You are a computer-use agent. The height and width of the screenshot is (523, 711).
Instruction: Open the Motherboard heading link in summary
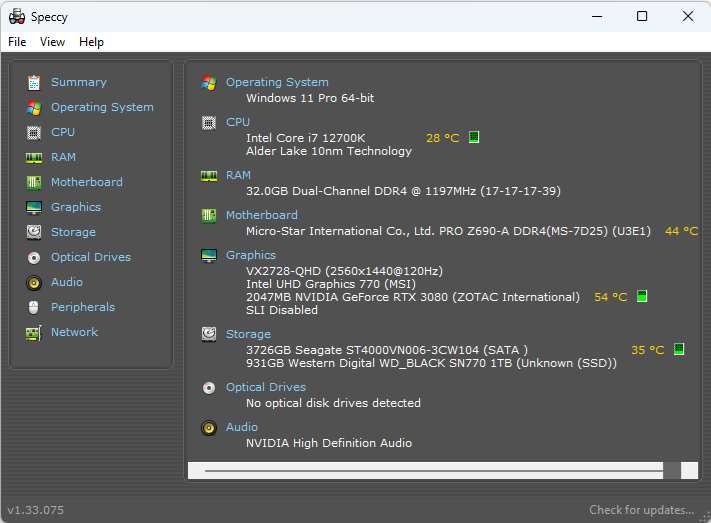262,215
